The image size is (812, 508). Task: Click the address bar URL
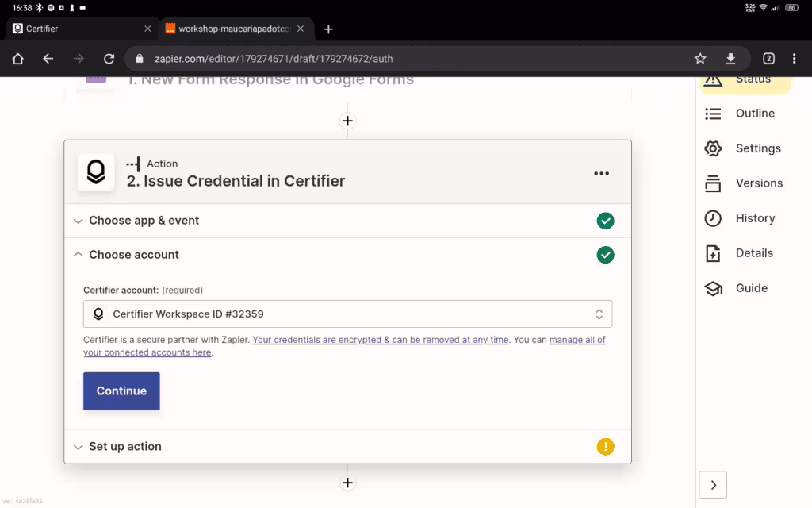274,59
